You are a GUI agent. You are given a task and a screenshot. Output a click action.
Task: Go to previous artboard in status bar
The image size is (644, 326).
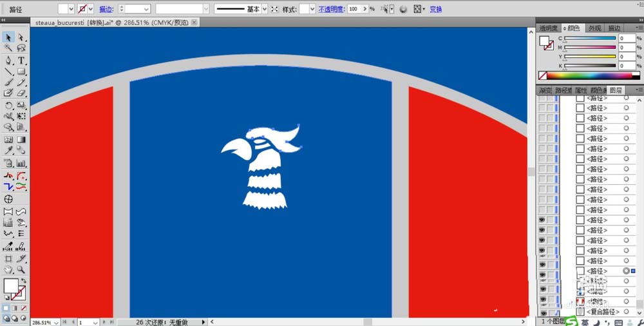point(73,322)
